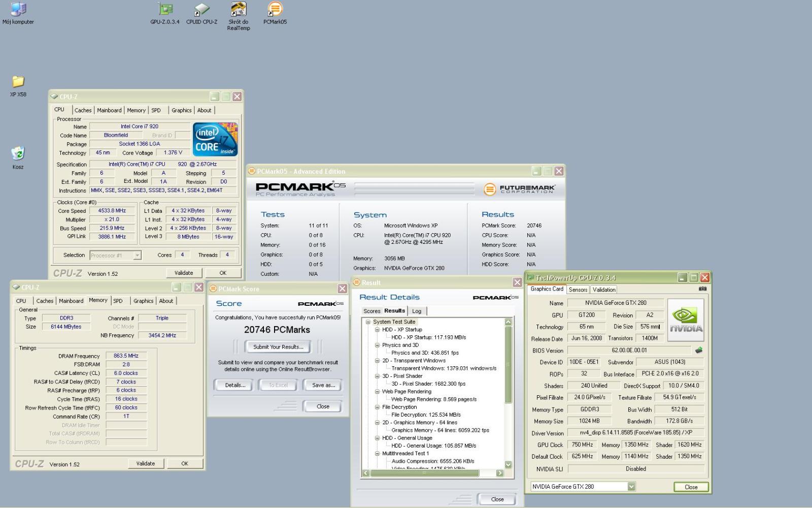The height and width of the screenshot is (508, 812).
Task: Collapse the Physics and 3D node
Action: pos(377,345)
